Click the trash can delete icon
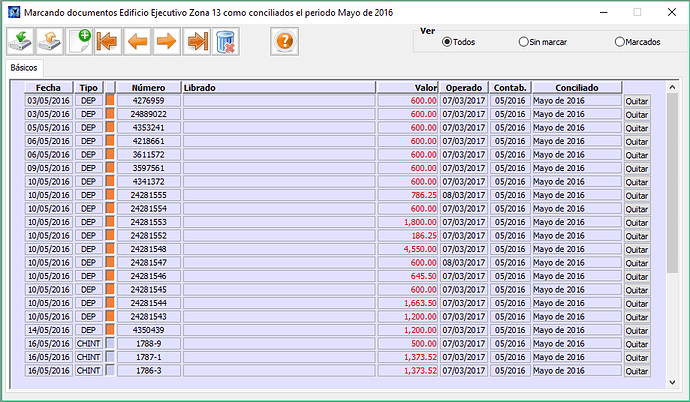The width and height of the screenshot is (690, 402). [x=225, y=41]
